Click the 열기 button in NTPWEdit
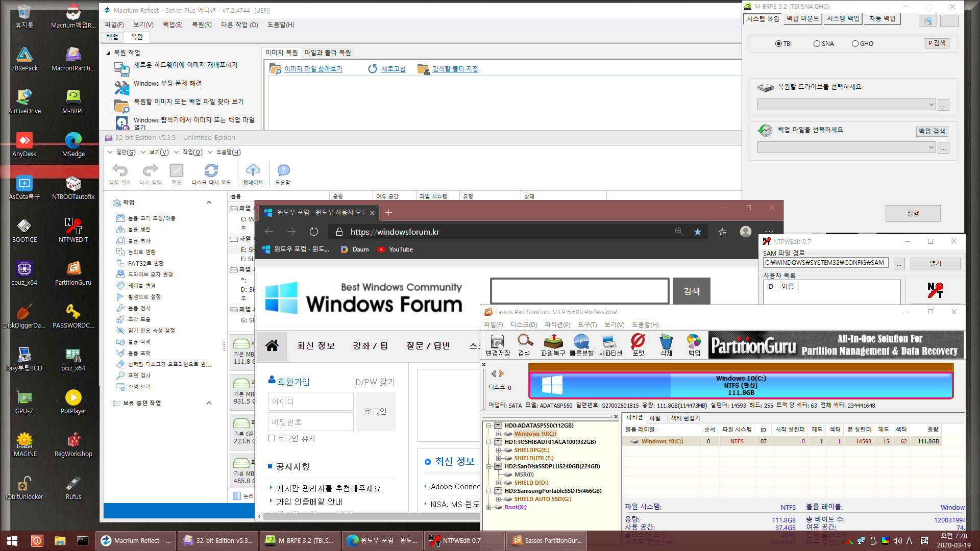 [x=935, y=263]
